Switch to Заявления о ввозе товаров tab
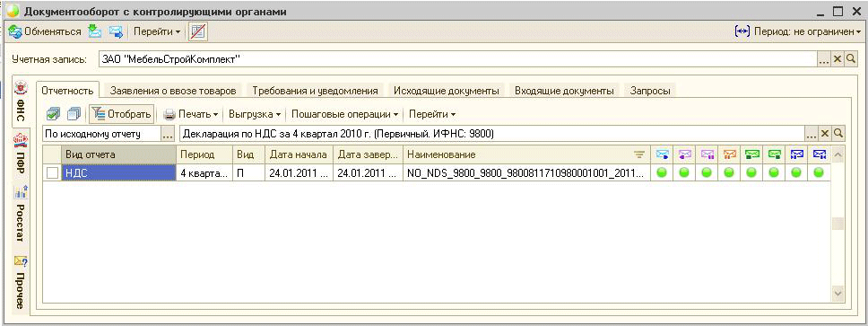Screen dimensions: 868x326 click(x=173, y=91)
